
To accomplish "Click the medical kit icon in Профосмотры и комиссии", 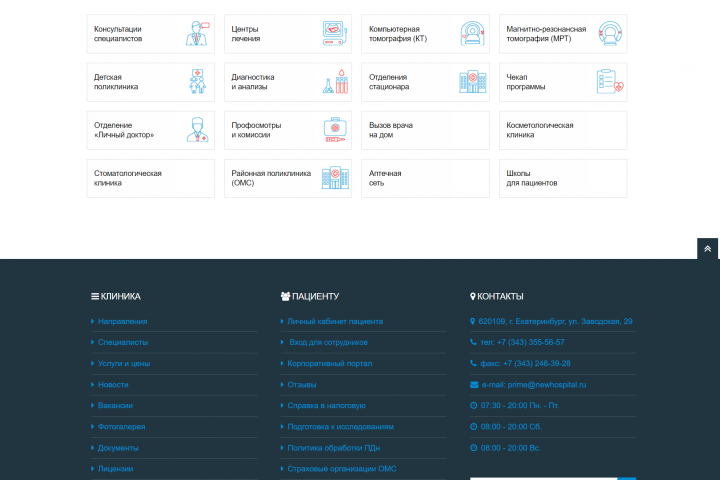I will pyautogui.click(x=335, y=130).
